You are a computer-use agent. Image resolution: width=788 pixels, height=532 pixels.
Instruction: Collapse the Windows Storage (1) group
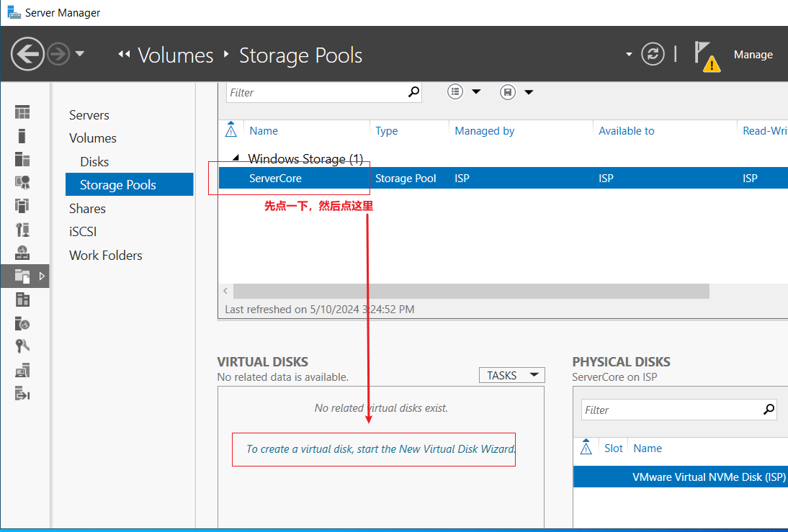tap(236, 158)
